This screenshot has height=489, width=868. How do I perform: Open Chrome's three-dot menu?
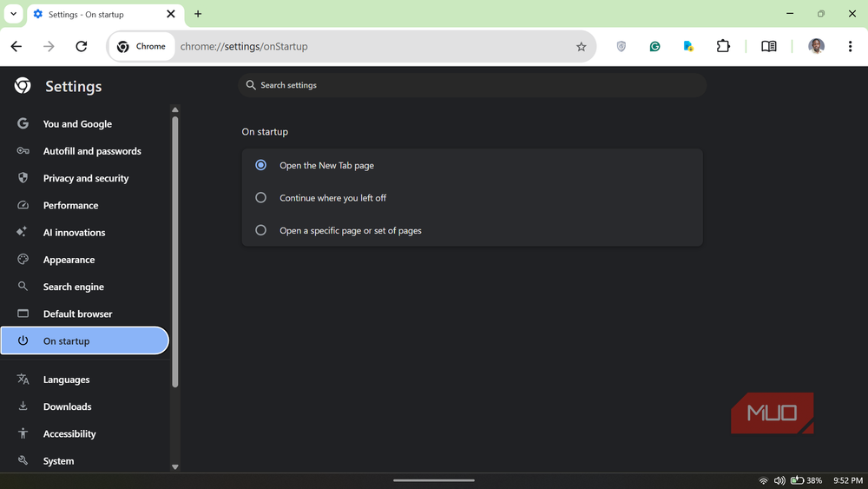pos(851,47)
